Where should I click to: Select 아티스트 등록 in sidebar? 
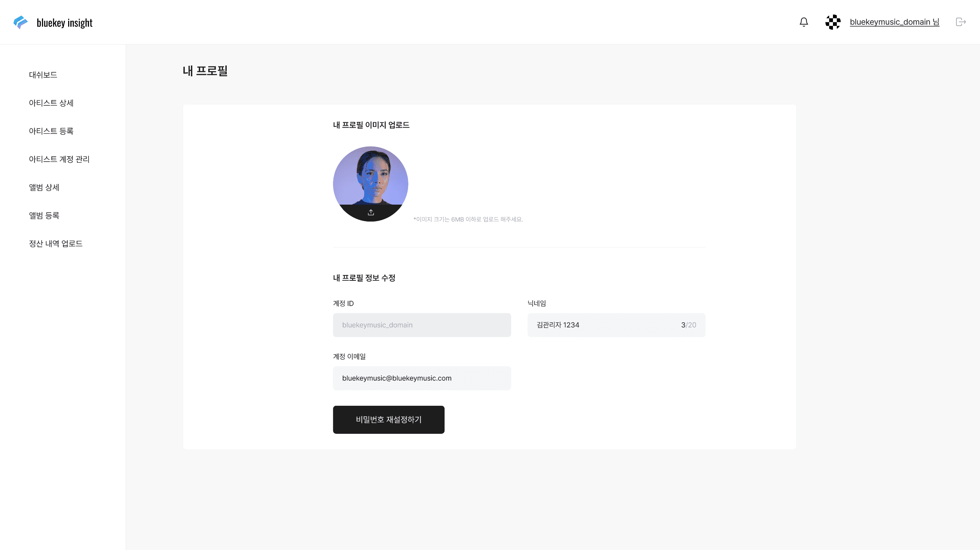[51, 131]
